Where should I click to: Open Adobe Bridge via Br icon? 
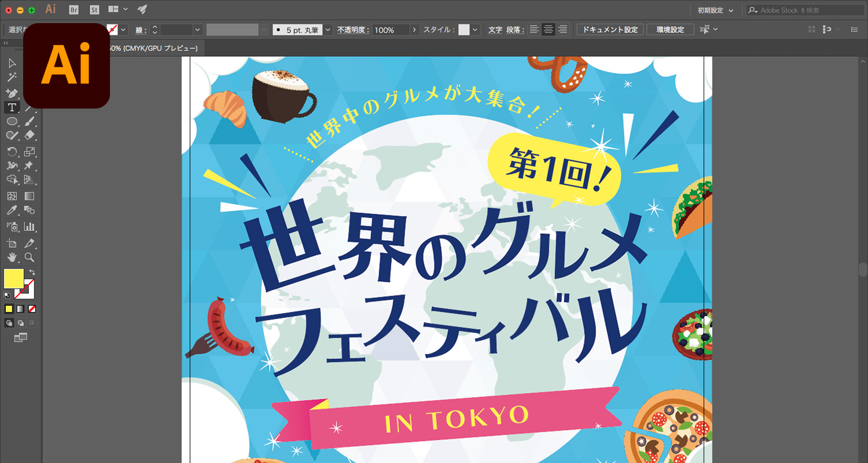pos(73,10)
